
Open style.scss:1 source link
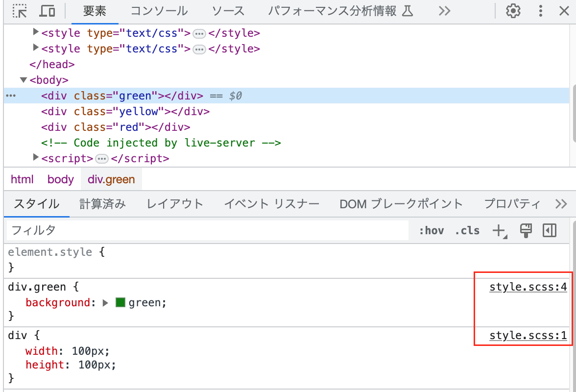tap(528, 336)
